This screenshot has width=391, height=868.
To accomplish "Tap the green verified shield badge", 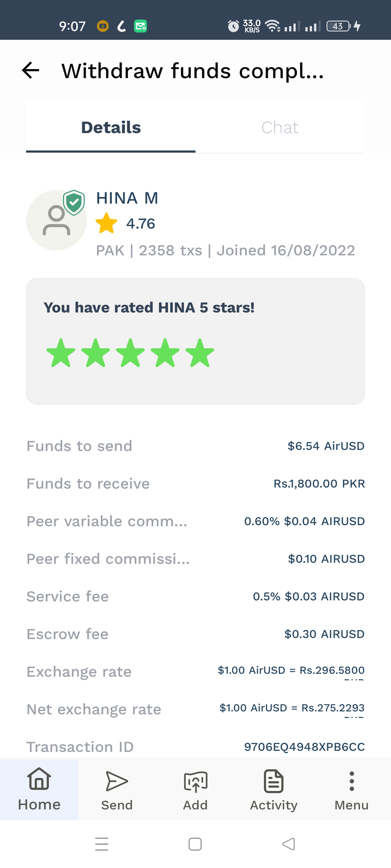I will coord(74,202).
